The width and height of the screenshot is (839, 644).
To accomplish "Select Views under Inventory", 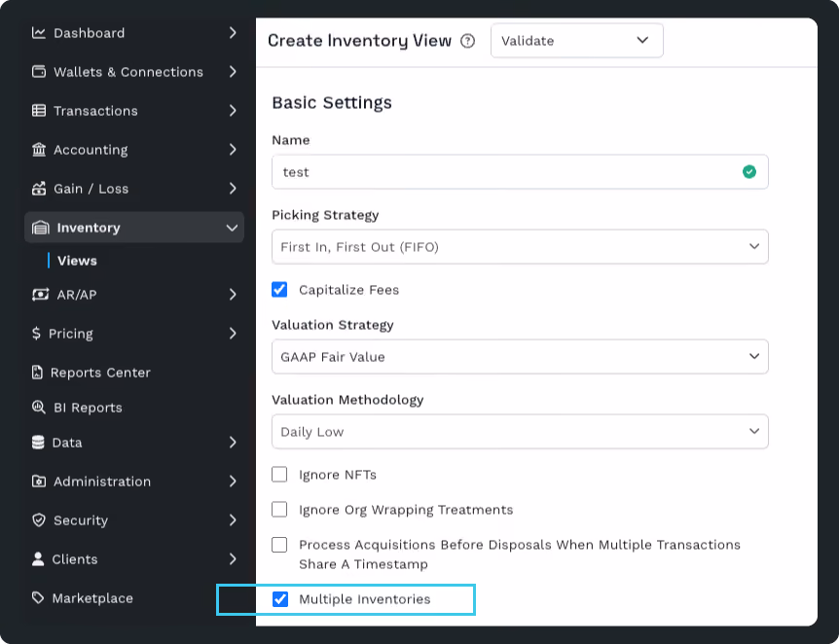I will click(77, 261).
